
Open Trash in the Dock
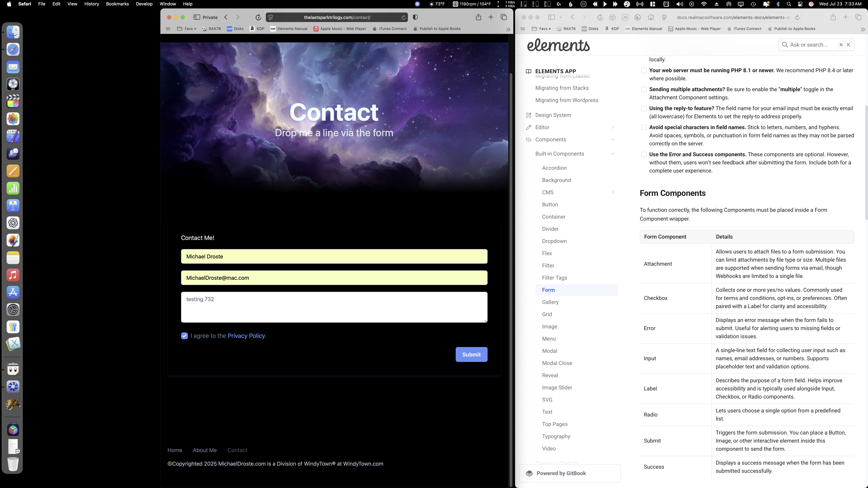click(13, 464)
